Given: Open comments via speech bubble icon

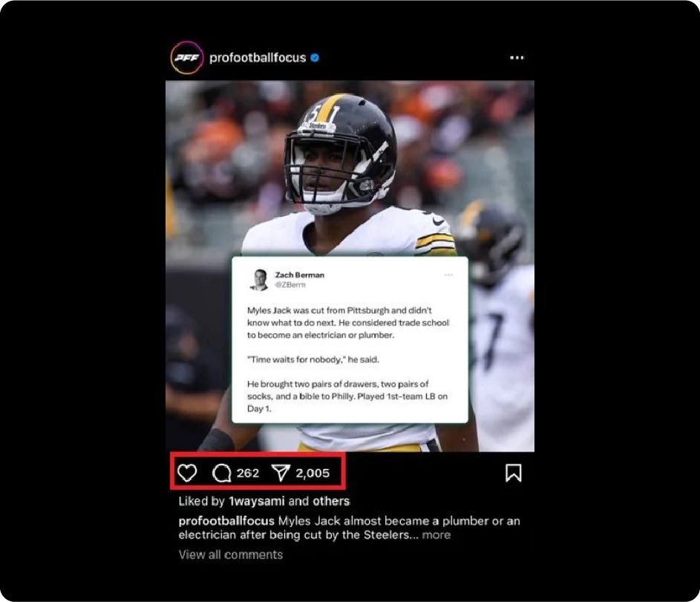Looking at the screenshot, I should click(221, 473).
